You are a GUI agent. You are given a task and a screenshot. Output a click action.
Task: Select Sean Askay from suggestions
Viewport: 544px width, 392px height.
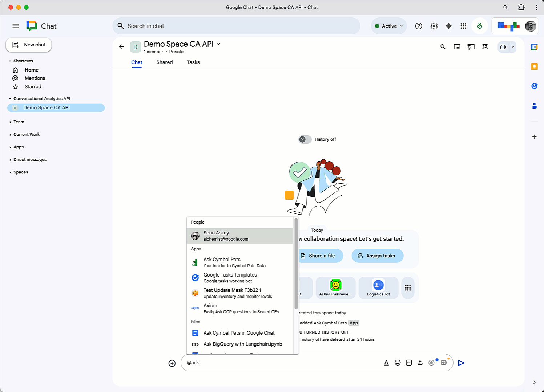(240, 236)
